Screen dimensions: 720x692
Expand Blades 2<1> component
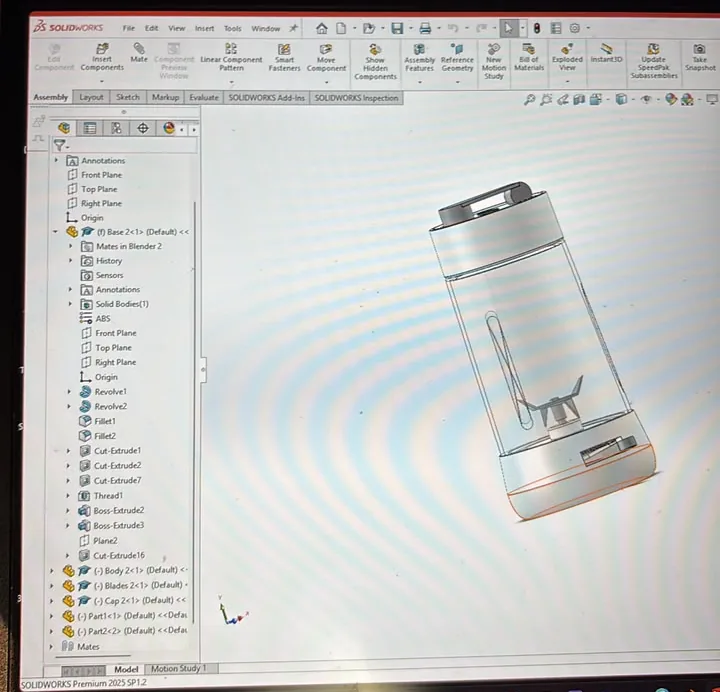pos(51,585)
